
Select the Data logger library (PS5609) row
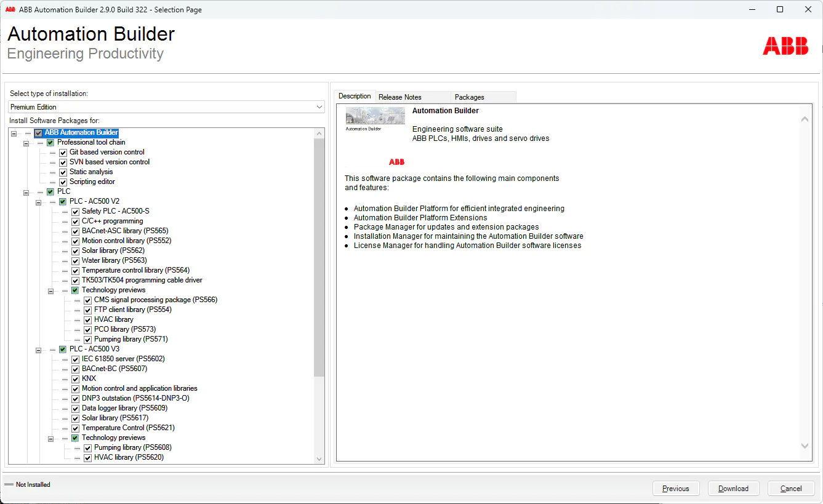(x=124, y=408)
